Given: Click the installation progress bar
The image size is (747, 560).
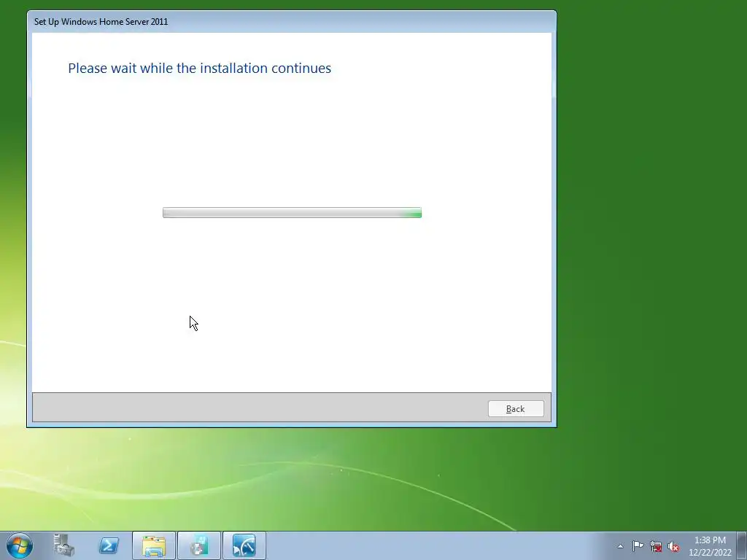Looking at the screenshot, I should click(292, 212).
